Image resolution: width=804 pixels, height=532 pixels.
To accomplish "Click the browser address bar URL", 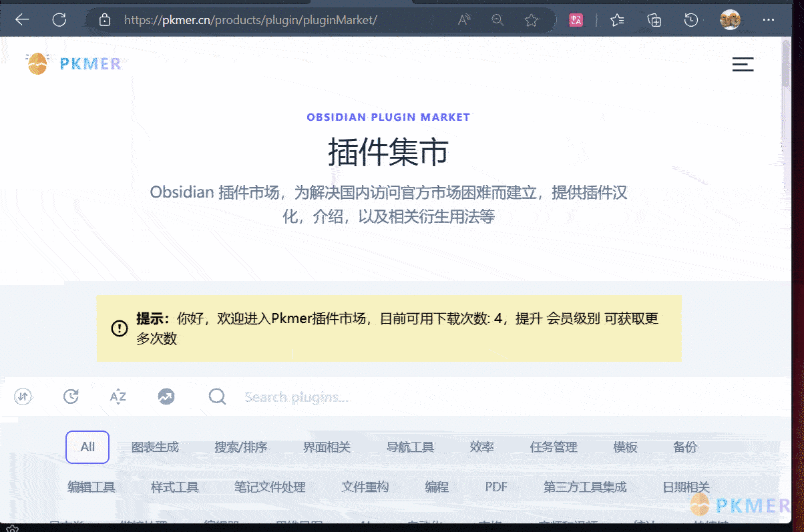I will pos(251,20).
